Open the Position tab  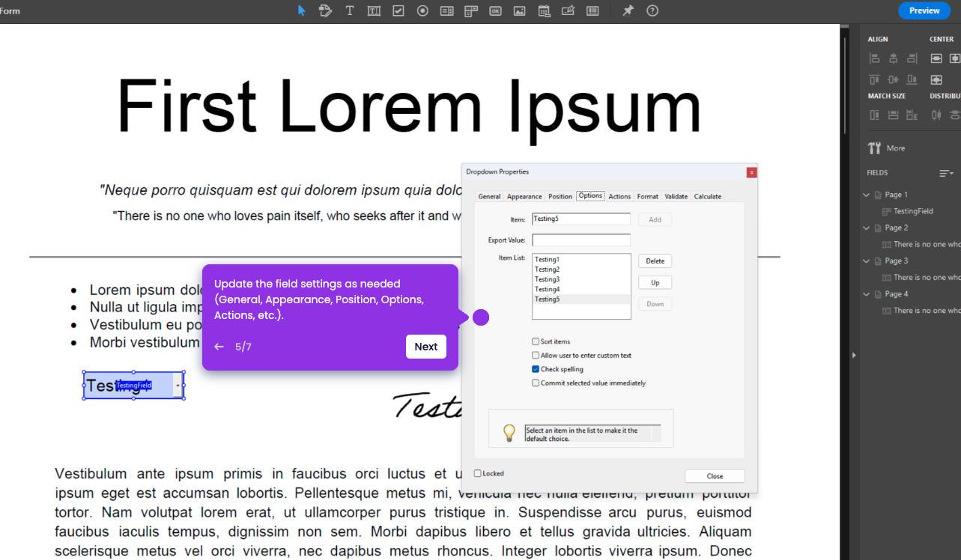[x=560, y=197]
